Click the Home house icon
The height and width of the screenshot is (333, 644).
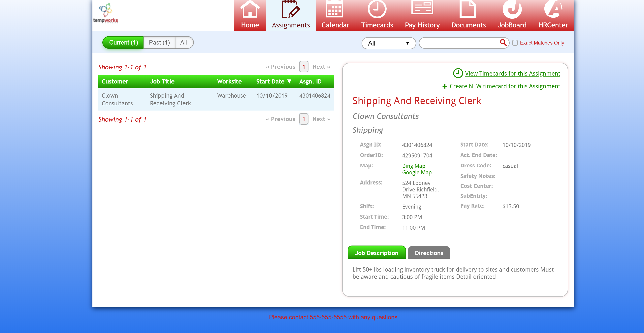250,10
